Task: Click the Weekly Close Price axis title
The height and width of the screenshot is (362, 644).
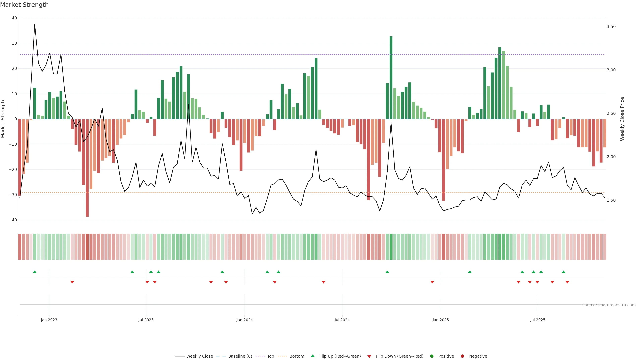Action: point(622,119)
